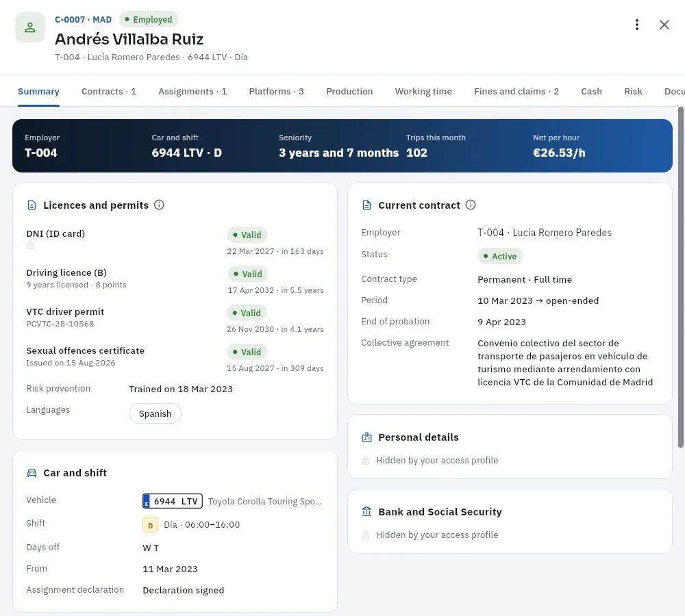Click the 22 Mar 2027 expiry date
Viewport: 685px width, 616px height.
[x=250, y=251]
